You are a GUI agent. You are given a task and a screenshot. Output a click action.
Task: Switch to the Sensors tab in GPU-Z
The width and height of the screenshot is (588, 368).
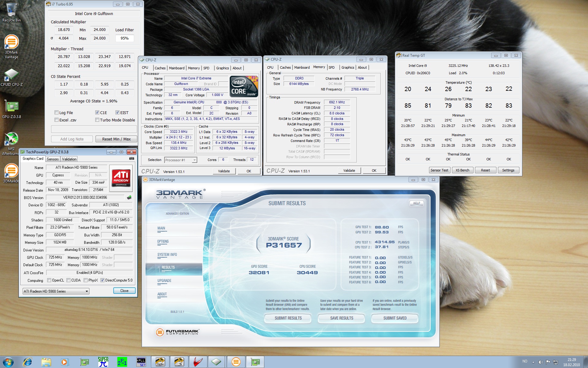(53, 159)
